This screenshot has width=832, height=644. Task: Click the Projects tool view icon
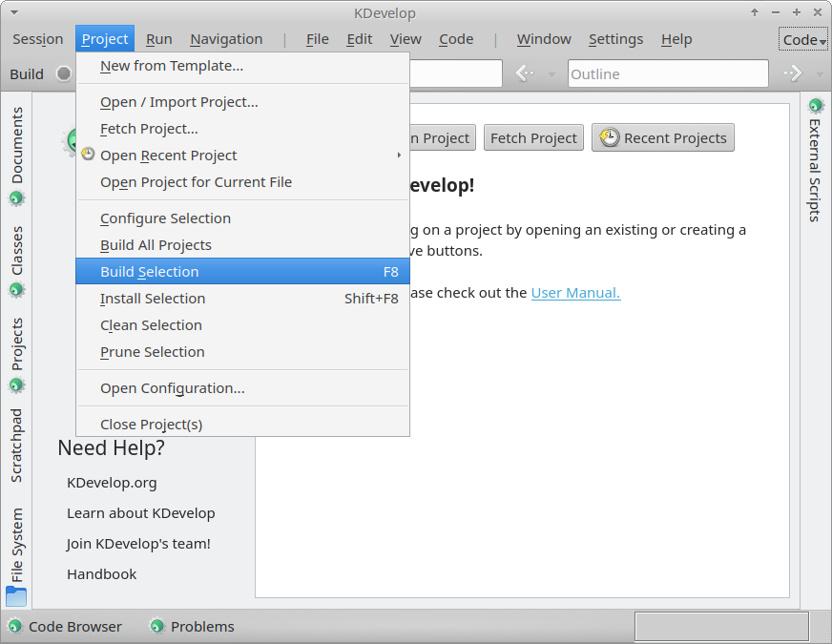(x=16, y=384)
